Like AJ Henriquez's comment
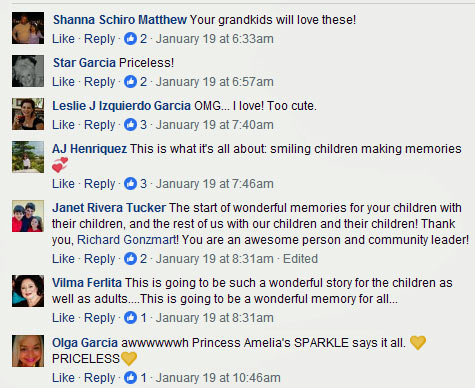The height and width of the screenshot is (388, 475). pyautogui.click(x=63, y=184)
